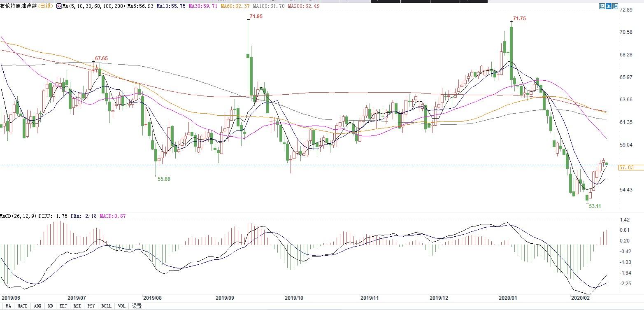The width and height of the screenshot is (644, 310).
Task: Switch to the ADX indicator tab
Action: coord(37,306)
